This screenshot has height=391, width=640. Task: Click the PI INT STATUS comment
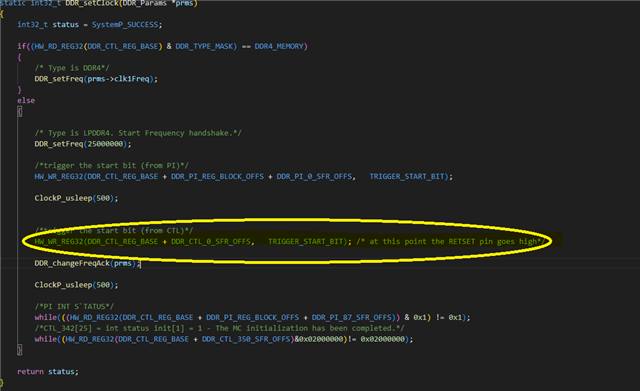coord(74,307)
